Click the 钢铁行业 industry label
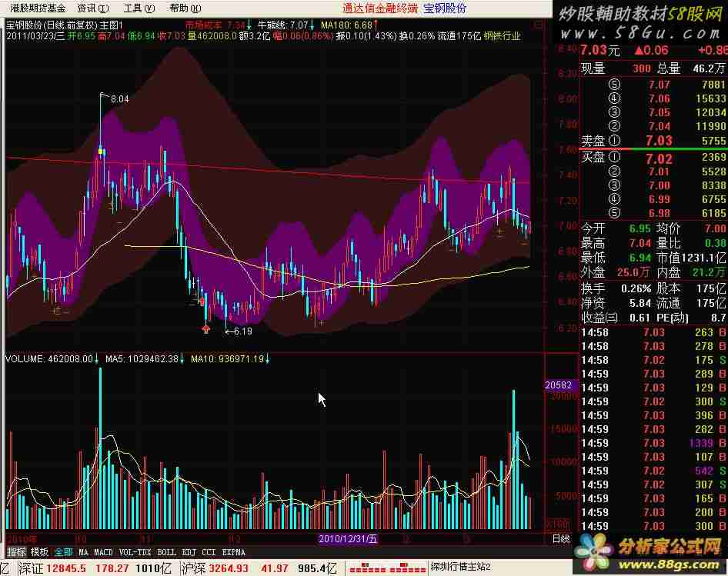This screenshot has width=728, height=576. pyautogui.click(x=502, y=35)
